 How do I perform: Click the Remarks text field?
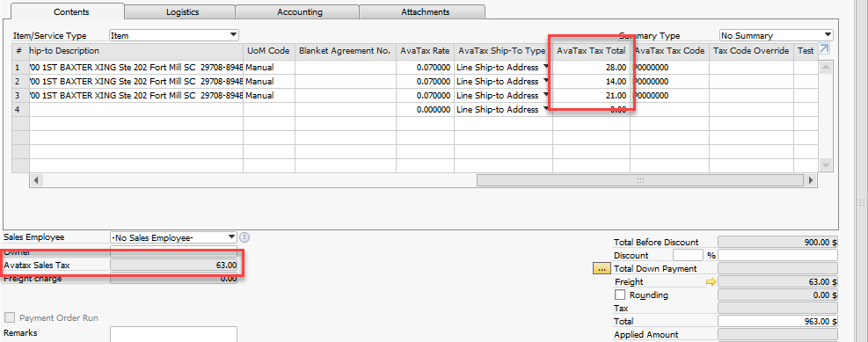(x=173, y=334)
